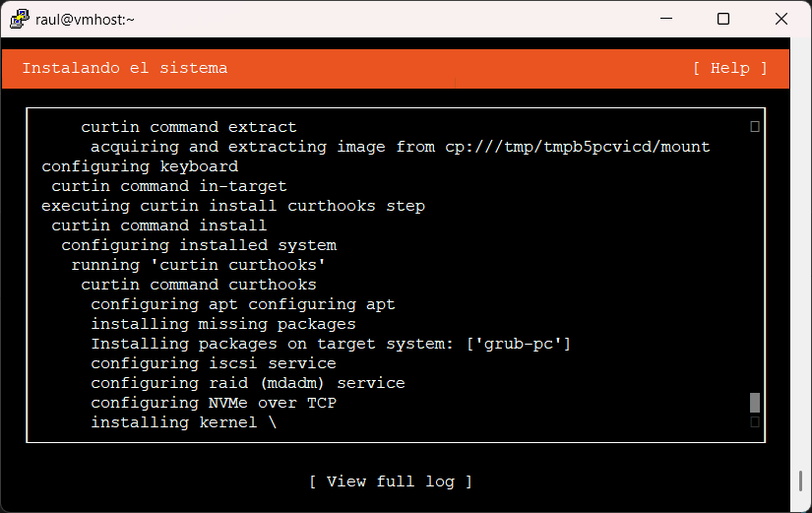
Task: Click the 'configuring keyboard' log entry
Action: pos(140,166)
